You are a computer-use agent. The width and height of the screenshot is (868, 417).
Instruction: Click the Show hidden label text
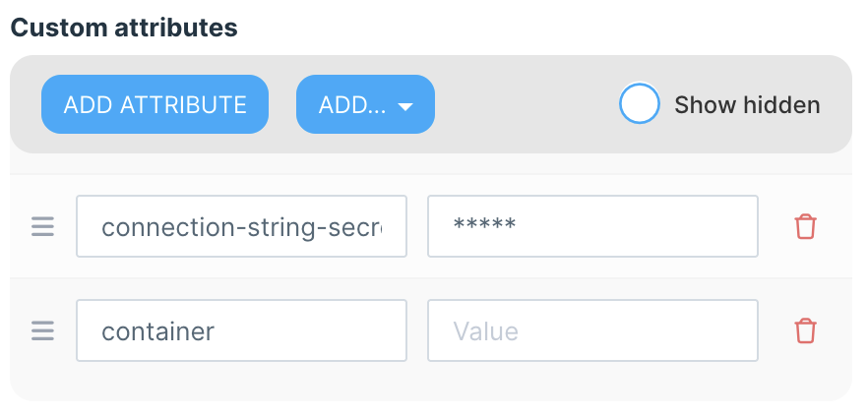click(747, 105)
